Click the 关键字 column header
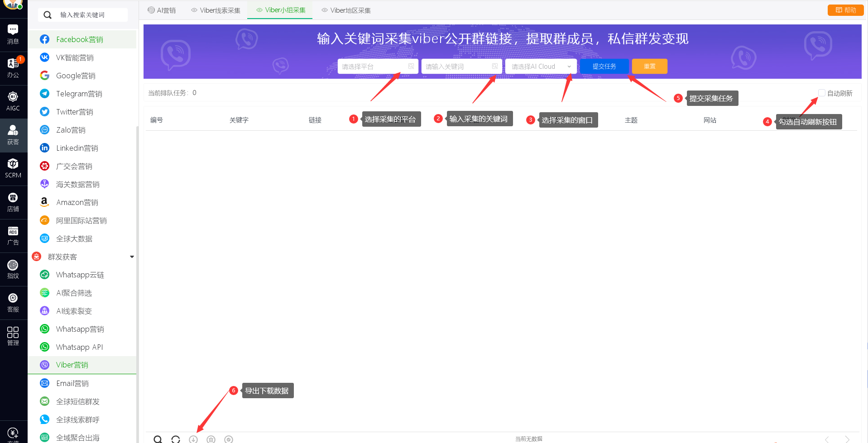Image resolution: width=868 pixels, height=443 pixels. click(239, 120)
